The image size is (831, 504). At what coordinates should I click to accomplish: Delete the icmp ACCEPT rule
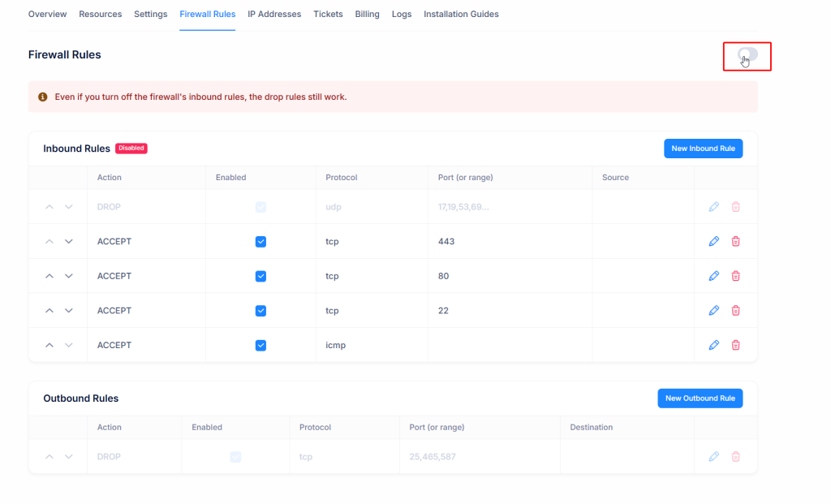coord(736,345)
